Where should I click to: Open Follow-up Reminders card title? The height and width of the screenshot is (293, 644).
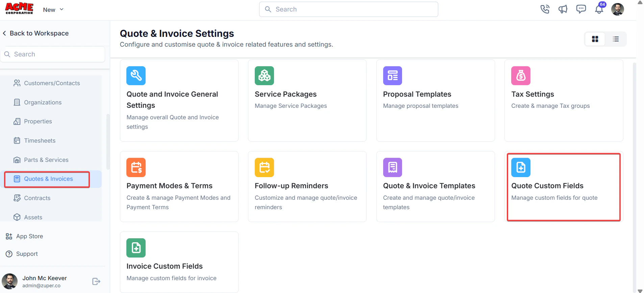coord(291,186)
